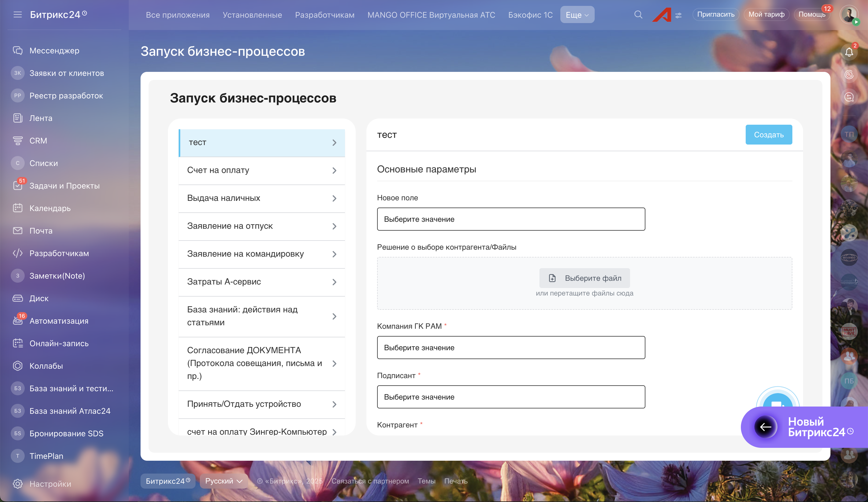Open the "Подписант" value selector
The image size is (868, 502).
(511, 397)
